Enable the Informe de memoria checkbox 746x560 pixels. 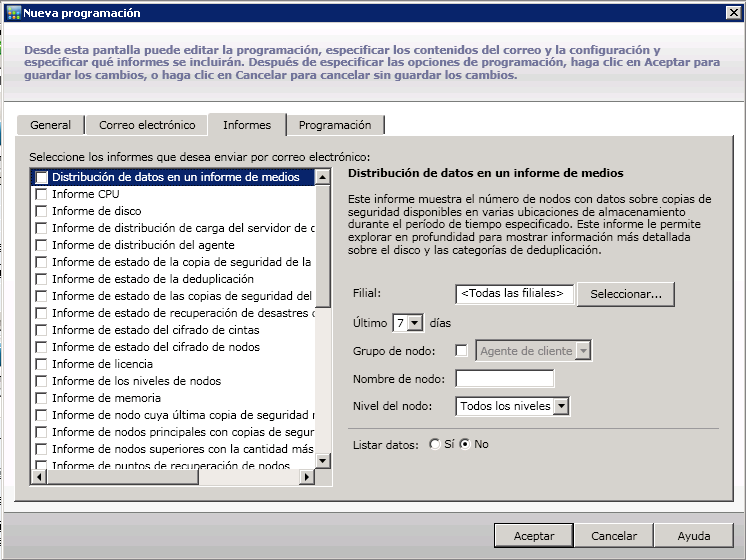41,398
